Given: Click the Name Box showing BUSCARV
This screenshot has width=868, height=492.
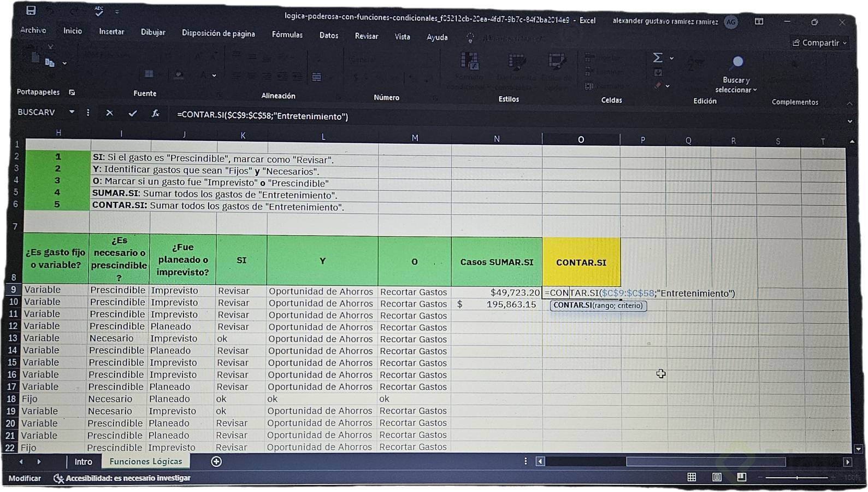Looking at the screenshot, I should [x=40, y=112].
